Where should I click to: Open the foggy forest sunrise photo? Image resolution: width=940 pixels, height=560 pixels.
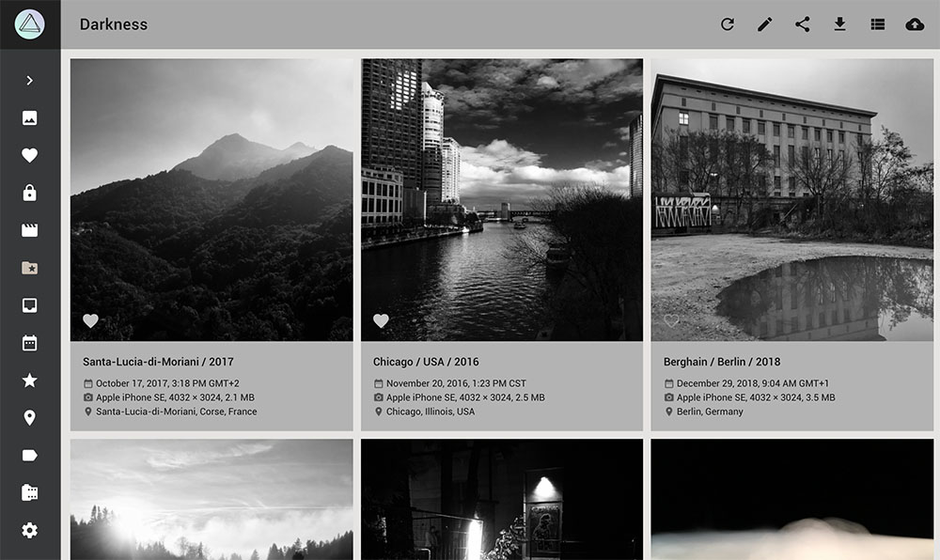(x=211, y=500)
